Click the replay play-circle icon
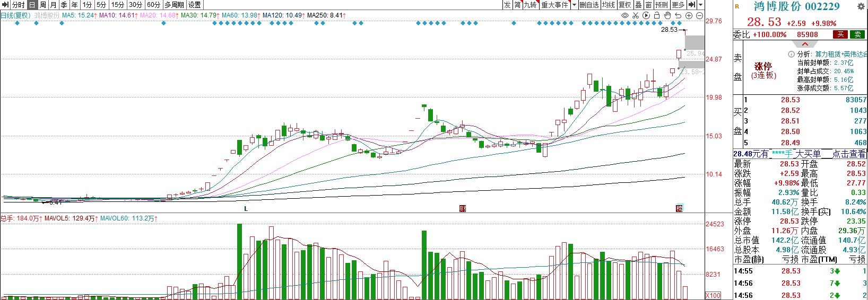The width and height of the screenshot is (868, 300). point(646,15)
